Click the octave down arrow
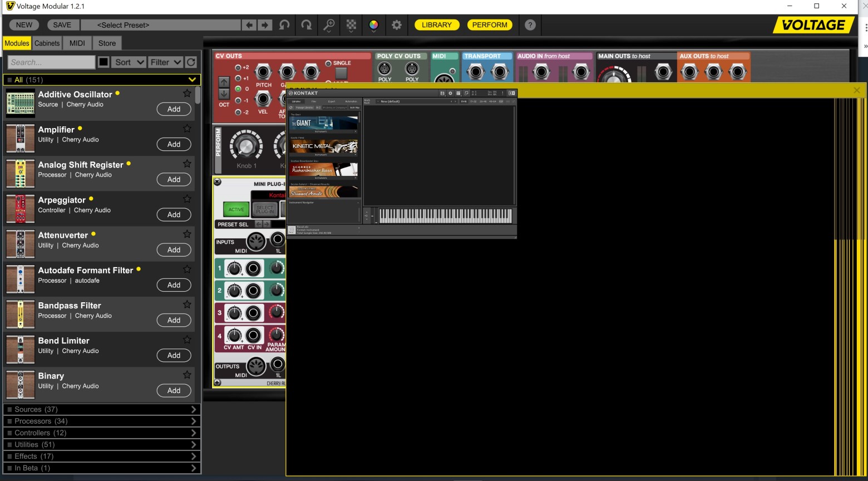This screenshot has height=481, width=868. point(224,94)
